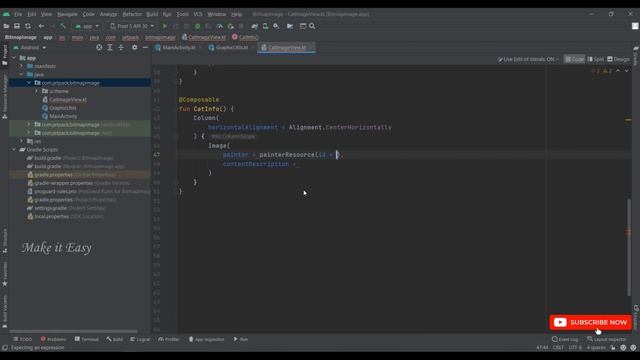Click the Search Everywhere magnifier icon
The image size is (640, 360).
pyautogui.click(x=312, y=26)
